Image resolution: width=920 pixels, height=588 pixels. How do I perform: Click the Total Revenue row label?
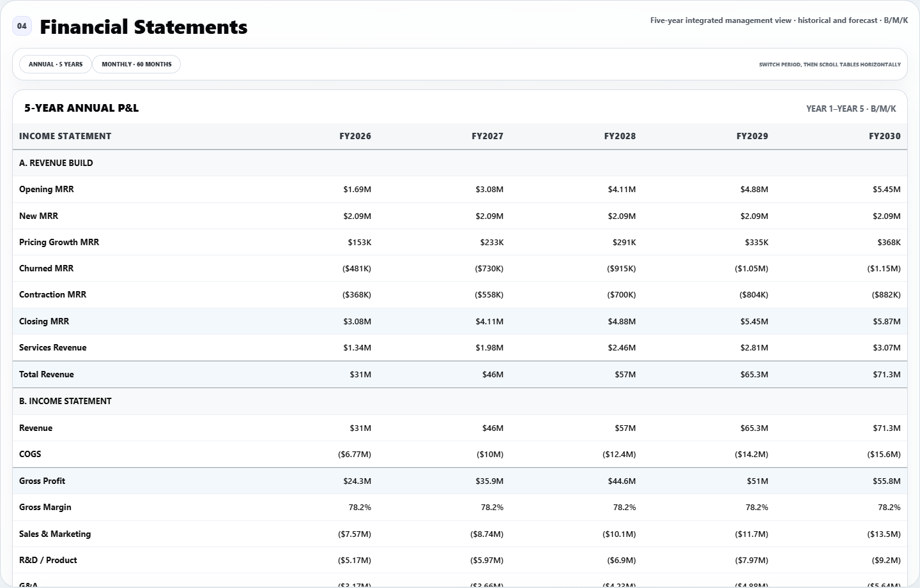point(47,374)
